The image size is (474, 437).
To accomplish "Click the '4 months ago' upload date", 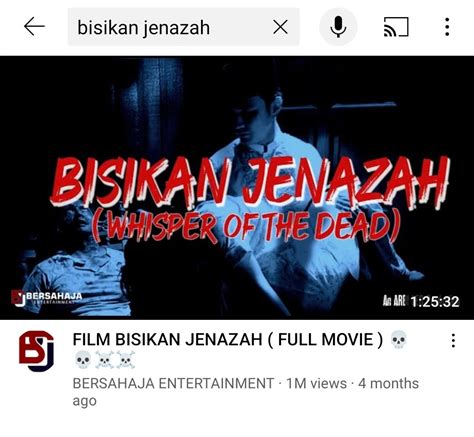I will point(246,392).
